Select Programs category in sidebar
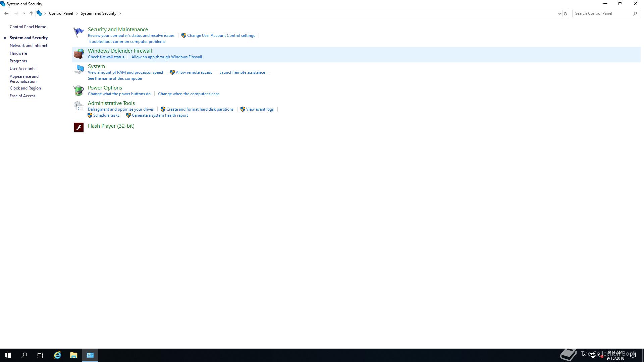Image resolution: width=644 pixels, height=362 pixels. tap(18, 61)
